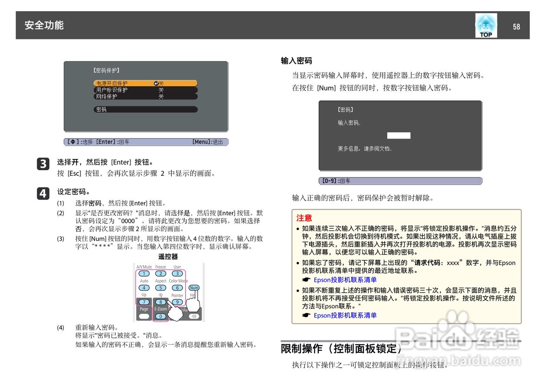Click remote button 5 under Aspect
This screenshot has width=555, height=392.
[x=161, y=288]
